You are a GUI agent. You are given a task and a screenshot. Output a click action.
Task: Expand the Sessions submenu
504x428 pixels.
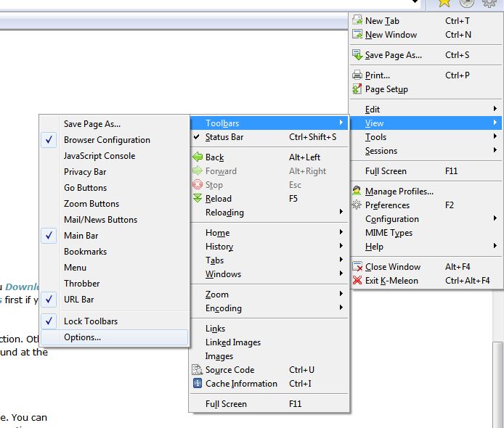pos(426,151)
